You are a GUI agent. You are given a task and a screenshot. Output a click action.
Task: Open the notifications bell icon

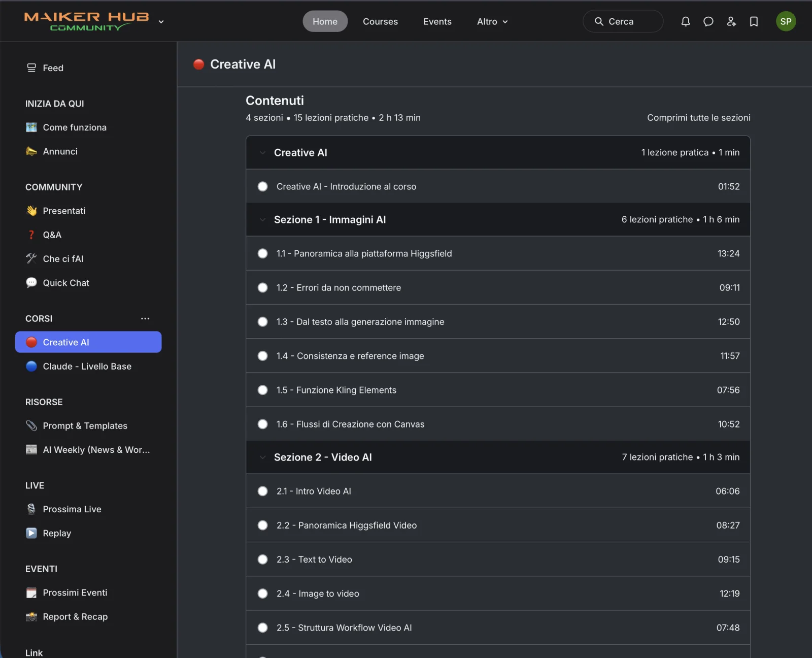685,21
